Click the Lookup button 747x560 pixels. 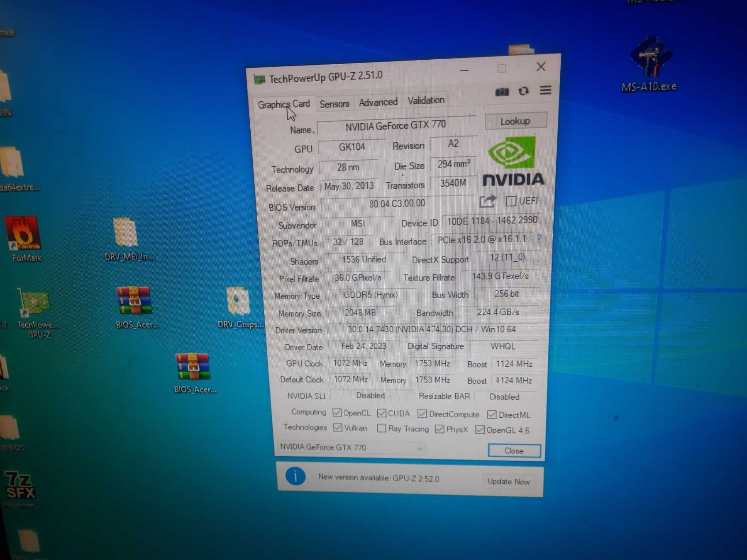[x=515, y=121]
